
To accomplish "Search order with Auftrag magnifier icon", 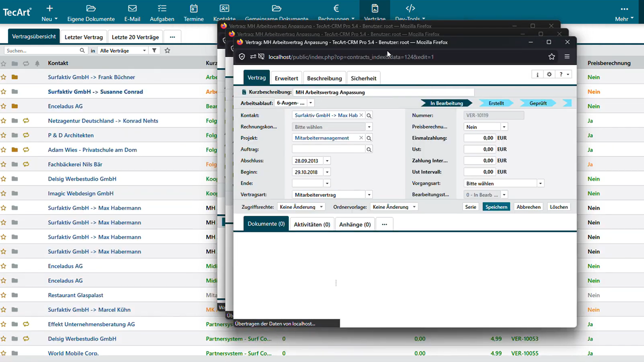I will click(369, 149).
